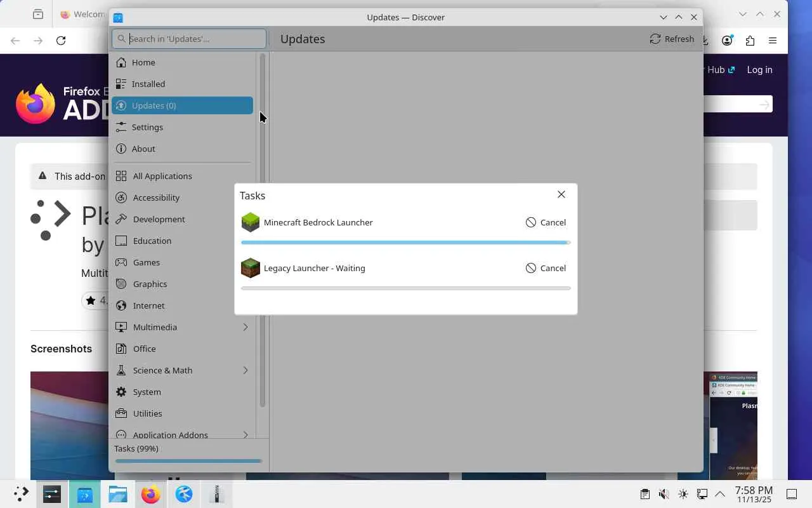Open System Settings from the taskbar
This screenshot has width=812, height=508.
(x=52, y=494)
